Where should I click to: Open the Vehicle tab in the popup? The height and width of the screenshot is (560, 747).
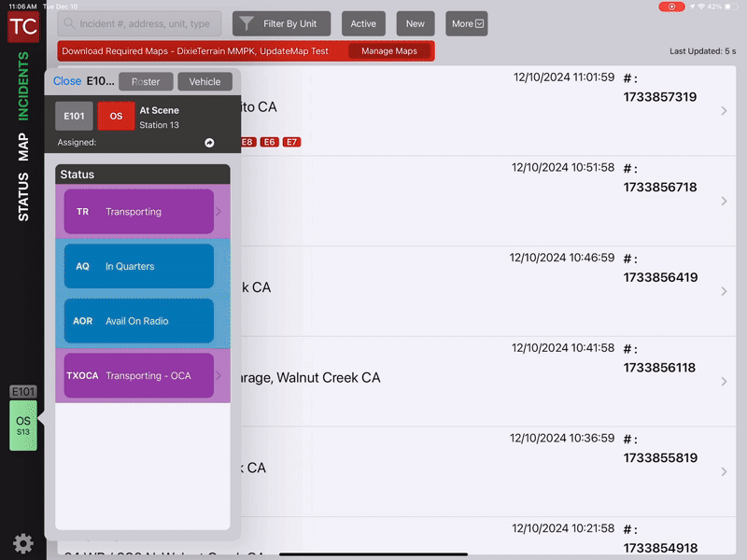pyautogui.click(x=204, y=81)
